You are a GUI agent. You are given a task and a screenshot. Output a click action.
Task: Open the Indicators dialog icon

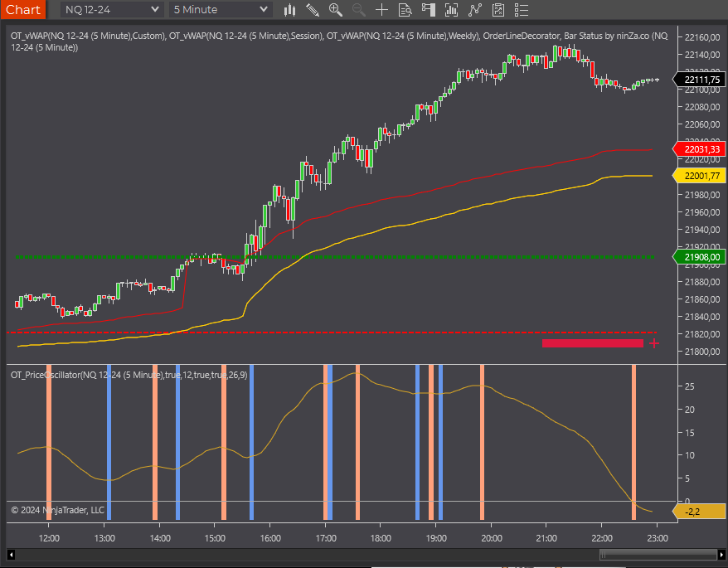[x=451, y=10]
